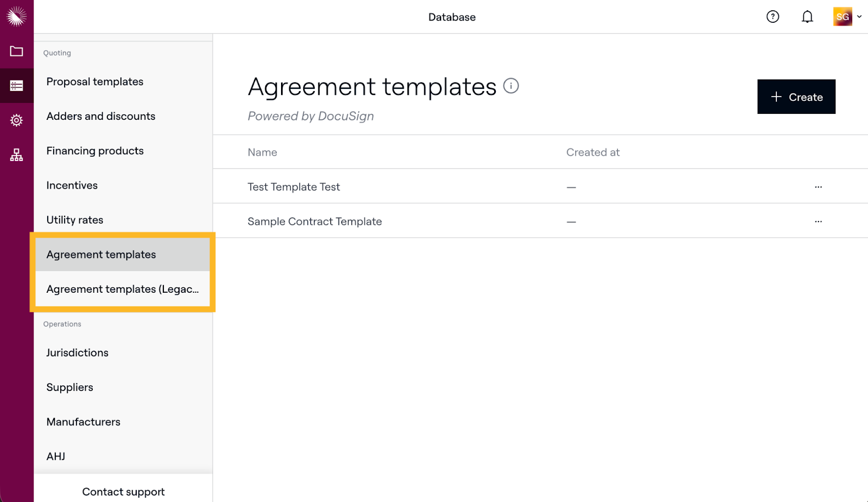The width and height of the screenshot is (868, 502).
Task: Open Financing products section
Action: coord(95,151)
